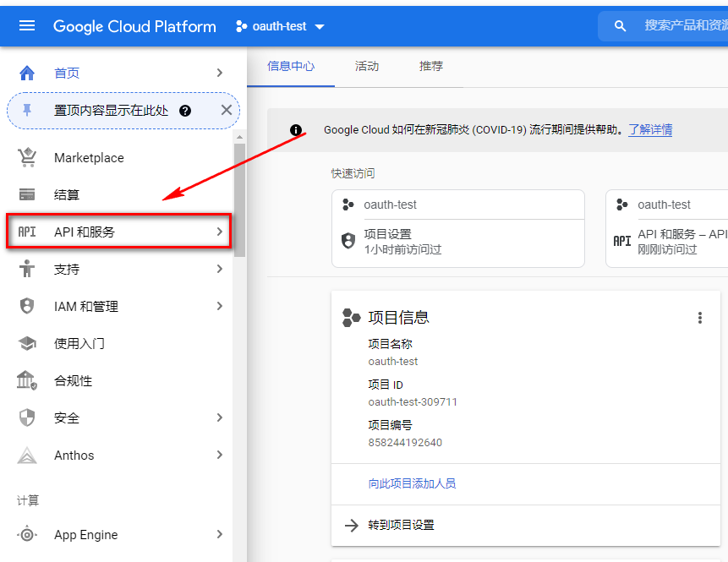
Task: Click the Marketplace cart icon
Action: coord(27,157)
